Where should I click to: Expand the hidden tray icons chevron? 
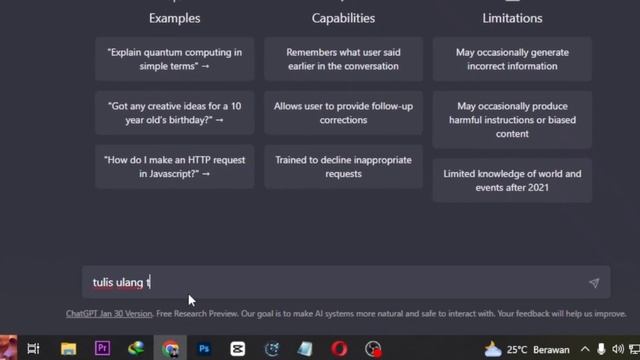click(x=585, y=349)
